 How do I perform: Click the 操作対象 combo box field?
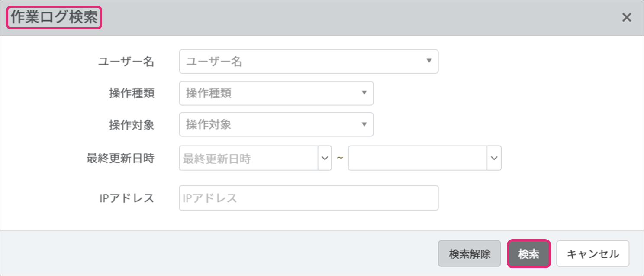tap(268, 125)
